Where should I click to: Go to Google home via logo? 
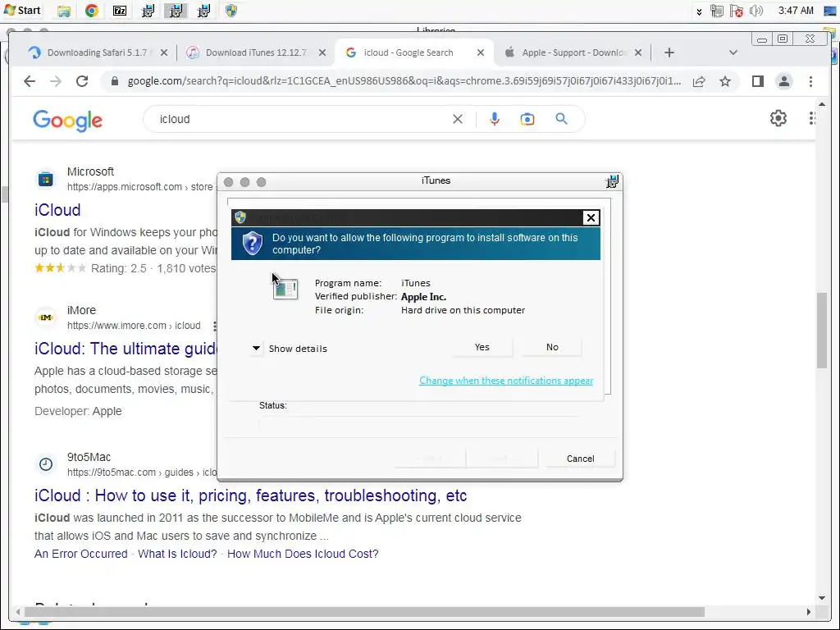click(67, 120)
